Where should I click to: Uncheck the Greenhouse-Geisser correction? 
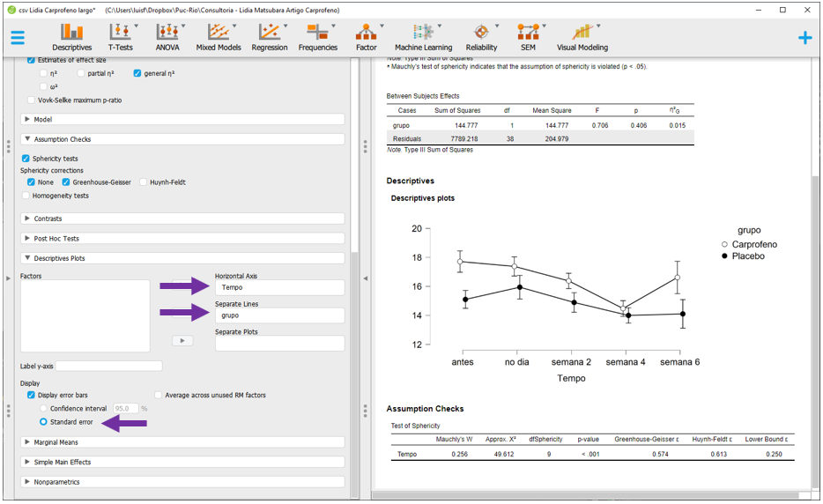click(68, 182)
